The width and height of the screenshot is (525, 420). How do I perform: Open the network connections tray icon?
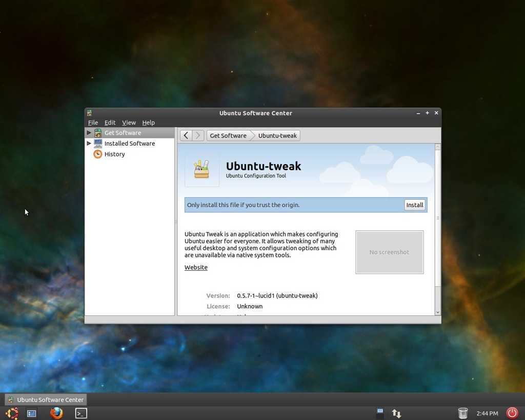[396, 414]
